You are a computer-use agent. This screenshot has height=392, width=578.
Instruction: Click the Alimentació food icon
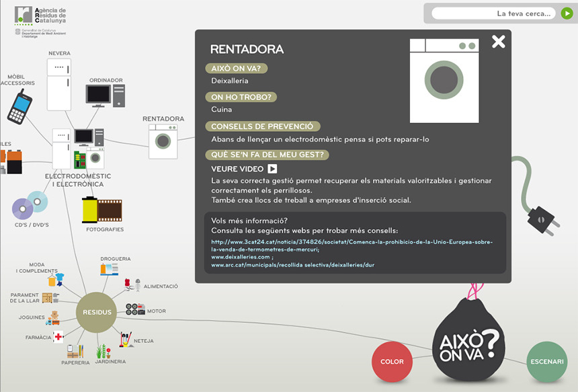coord(132,285)
